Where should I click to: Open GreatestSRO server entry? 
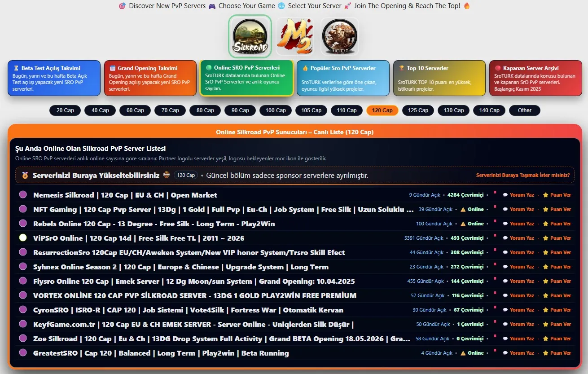(161, 353)
